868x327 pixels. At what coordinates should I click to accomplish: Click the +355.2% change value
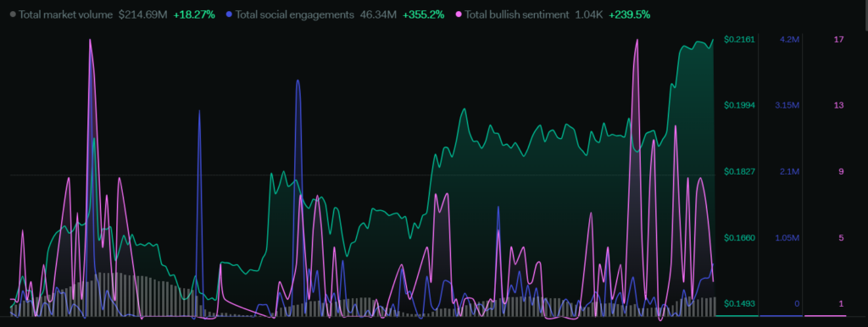[x=423, y=15]
